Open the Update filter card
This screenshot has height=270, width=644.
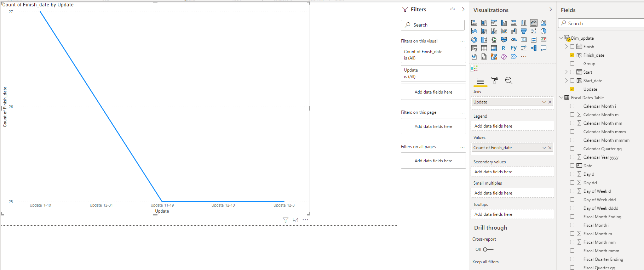(x=433, y=73)
